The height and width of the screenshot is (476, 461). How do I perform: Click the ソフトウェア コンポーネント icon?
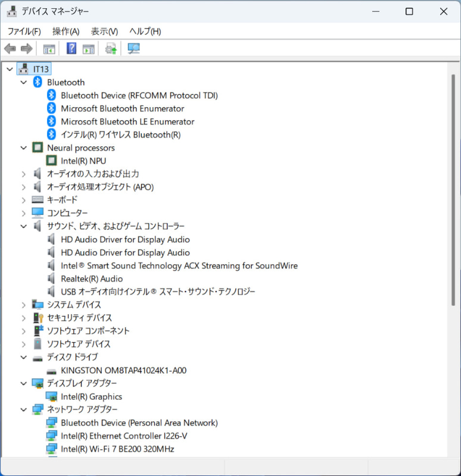tap(38, 331)
